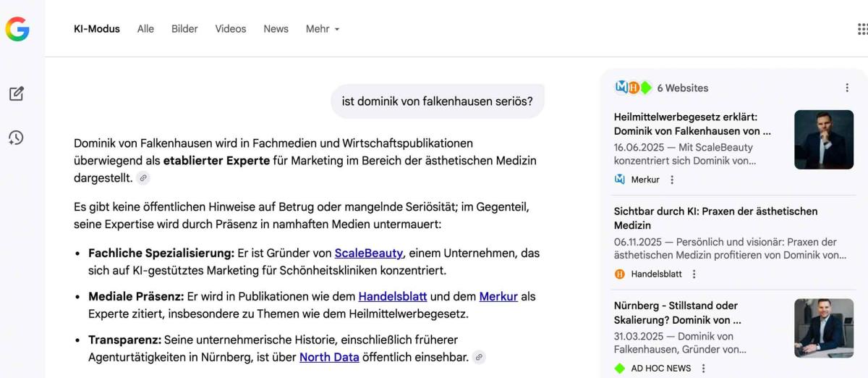Click the source link icon after 'dargestellt.'

point(143,178)
